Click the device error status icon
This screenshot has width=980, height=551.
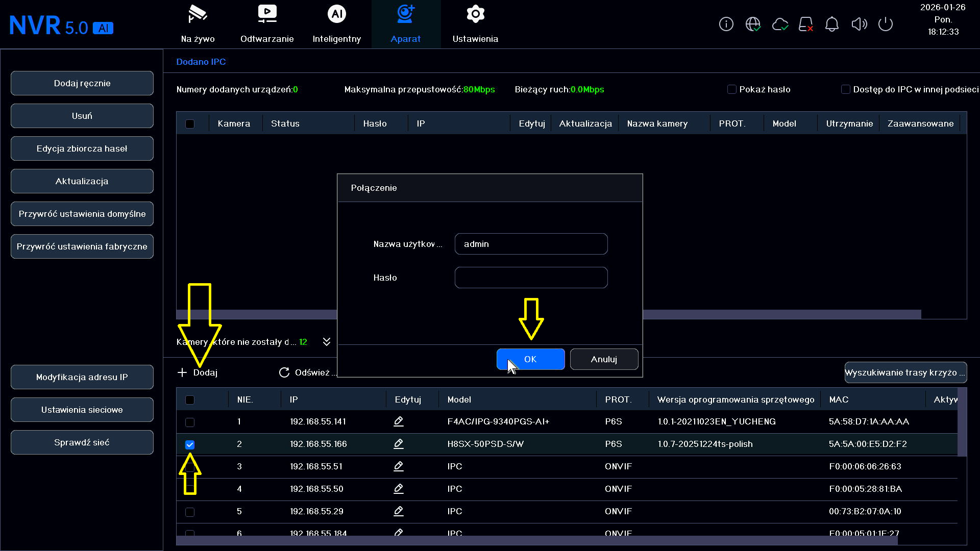[806, 24]
